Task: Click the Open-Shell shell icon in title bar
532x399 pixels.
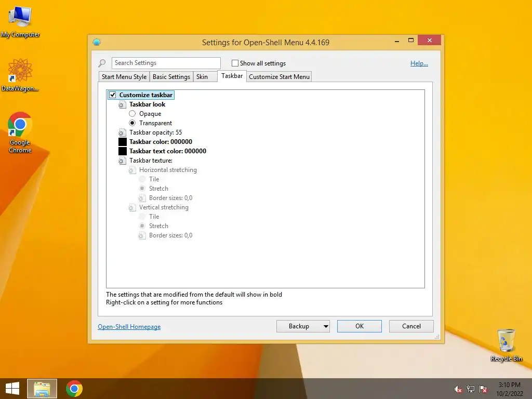Action: click(x=97, y=42)
